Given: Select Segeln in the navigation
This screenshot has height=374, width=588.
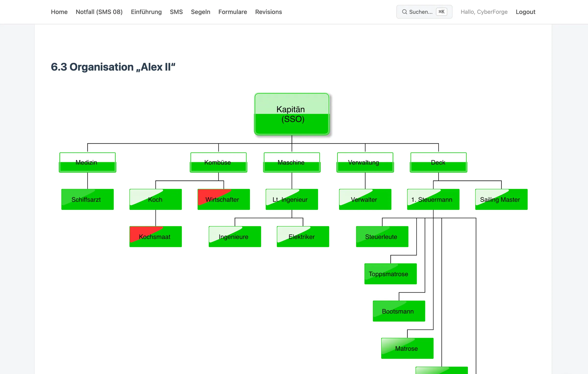Looking at the screenshot, I should tap(201, 12).
